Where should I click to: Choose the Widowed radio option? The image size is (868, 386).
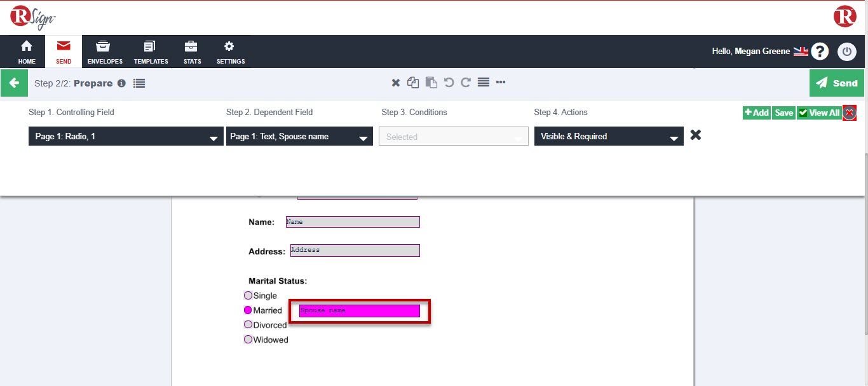click(x=248, y=339)
